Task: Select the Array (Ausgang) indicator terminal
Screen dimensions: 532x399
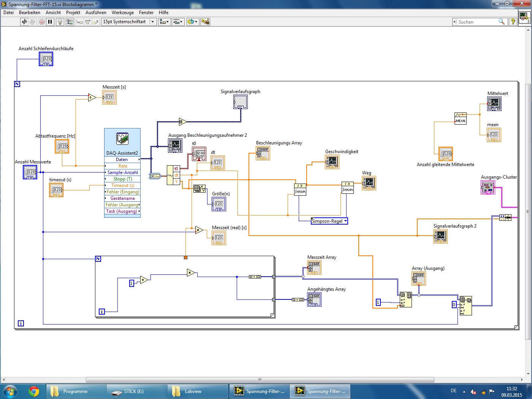Action: [x=419, y=279]
